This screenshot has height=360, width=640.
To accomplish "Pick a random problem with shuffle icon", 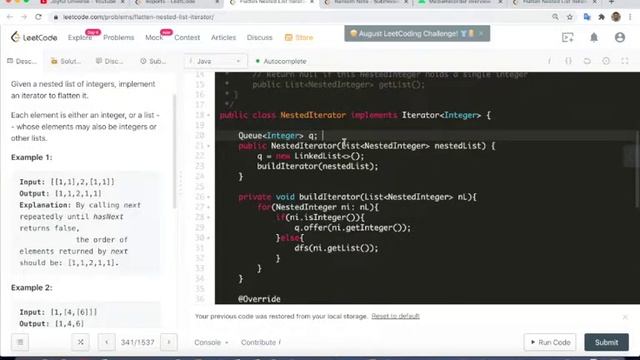I will click(x=80, y=342).
